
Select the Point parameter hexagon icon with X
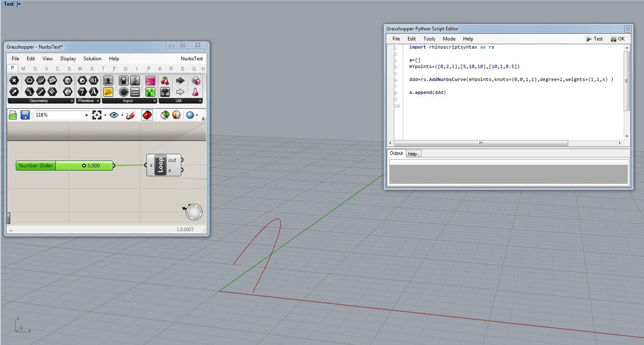(14, 81)
